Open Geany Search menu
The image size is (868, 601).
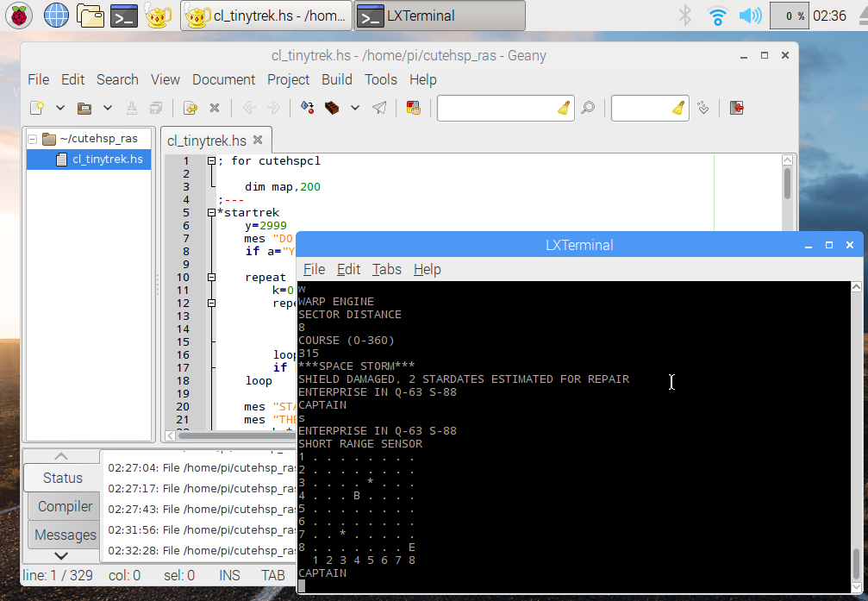coord(117,80)
